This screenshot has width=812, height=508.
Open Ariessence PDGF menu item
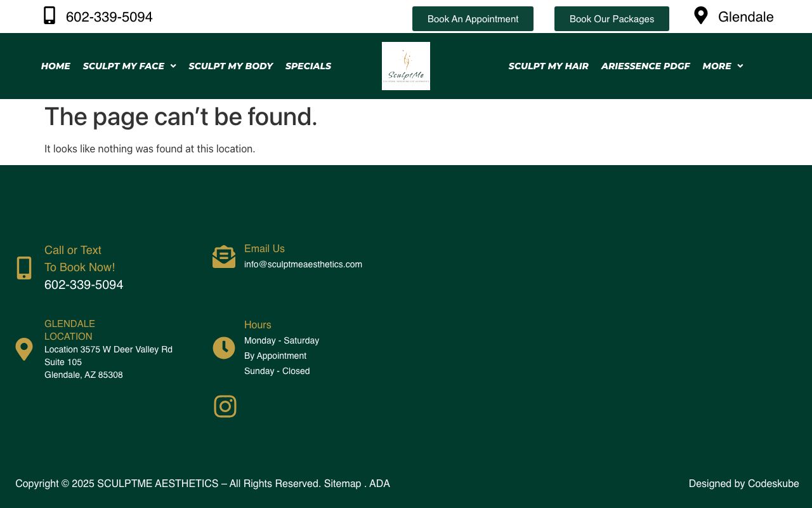click(x=645, y=66)
